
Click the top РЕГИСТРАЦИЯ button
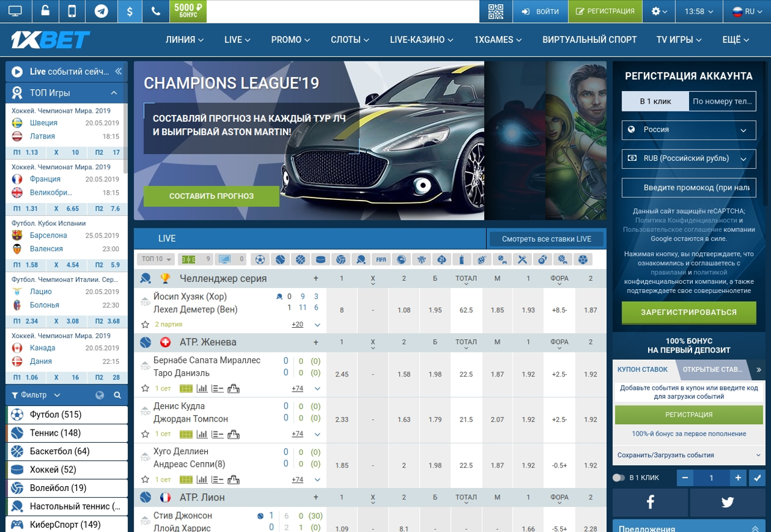pyautogui.click(x=605, y=11)
